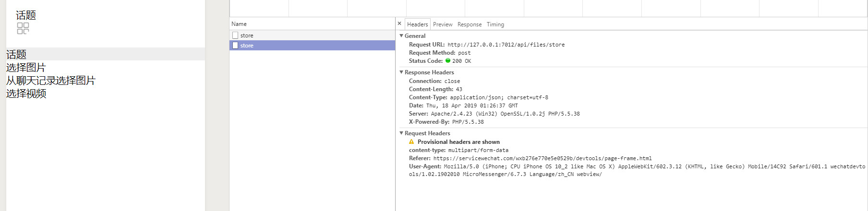Open the Timing tab
This screenshot has width=868, height=211.
(495, 24)
